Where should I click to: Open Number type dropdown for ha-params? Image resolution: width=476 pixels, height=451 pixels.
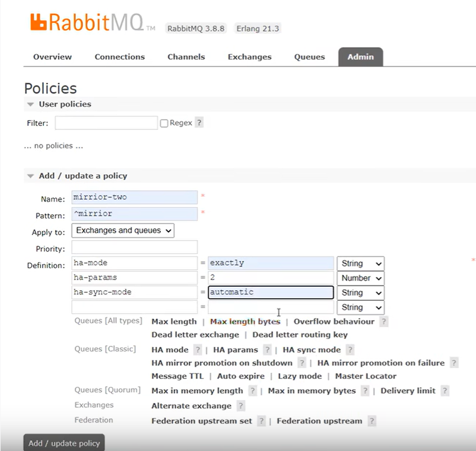point(361,278)
